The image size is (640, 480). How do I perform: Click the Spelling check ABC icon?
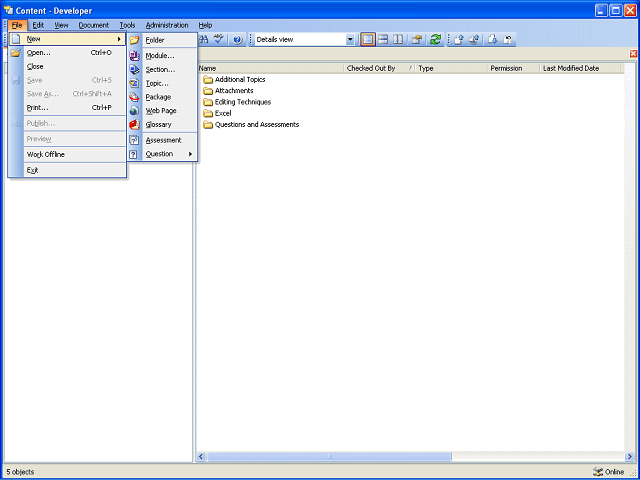[x=220, y=40]
